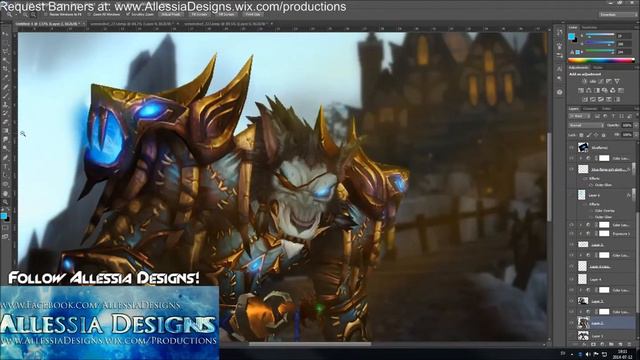Open the Normal blend mode dropdown

586,125
